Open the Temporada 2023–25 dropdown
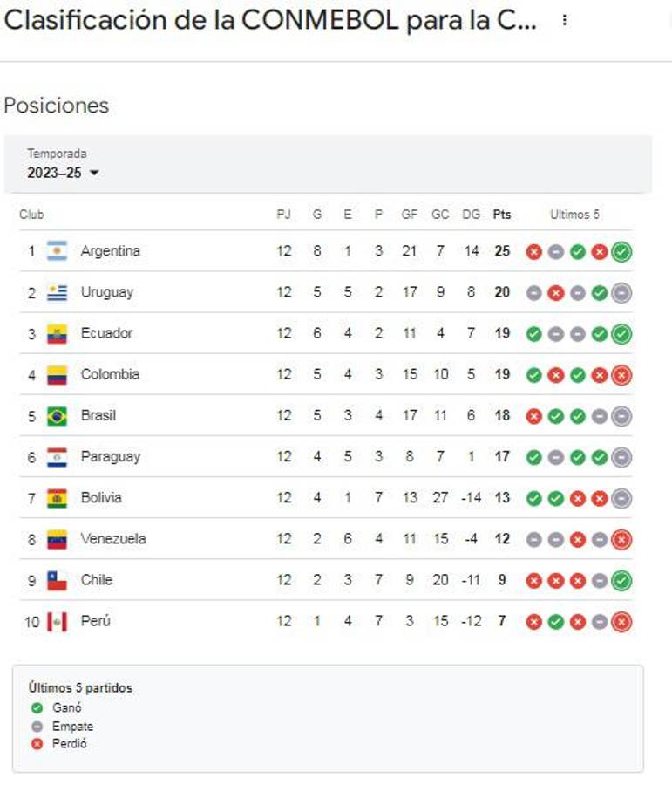The height and width of the screenshot is (785, 672). point(63,173)
